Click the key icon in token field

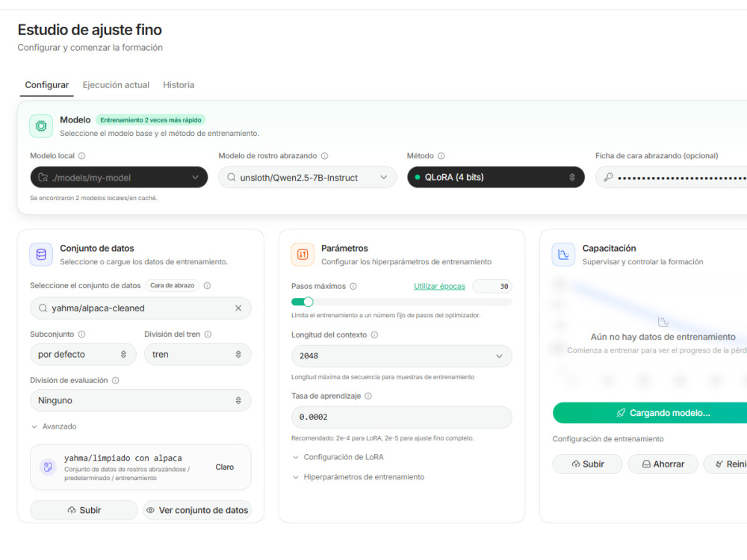click(608, 178)
